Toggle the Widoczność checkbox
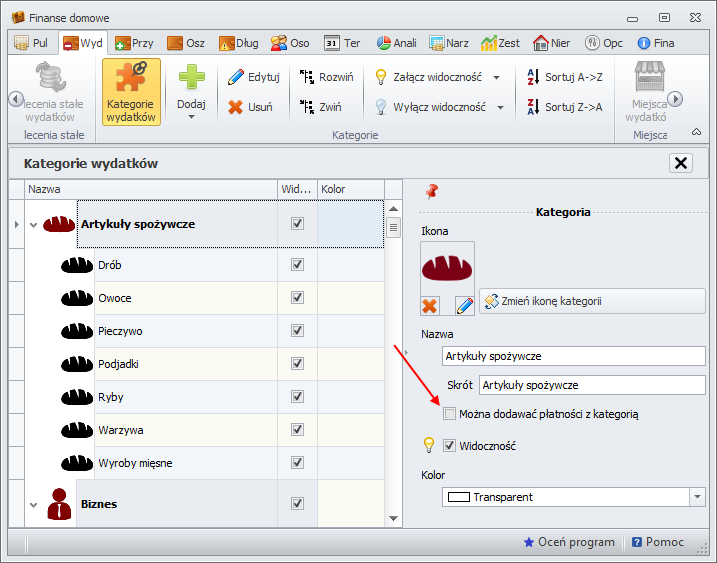 pyautogui.click(x=450, y=446)
